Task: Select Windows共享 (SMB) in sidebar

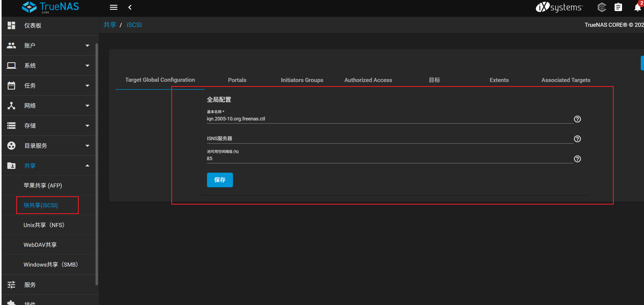Action: 51,264
